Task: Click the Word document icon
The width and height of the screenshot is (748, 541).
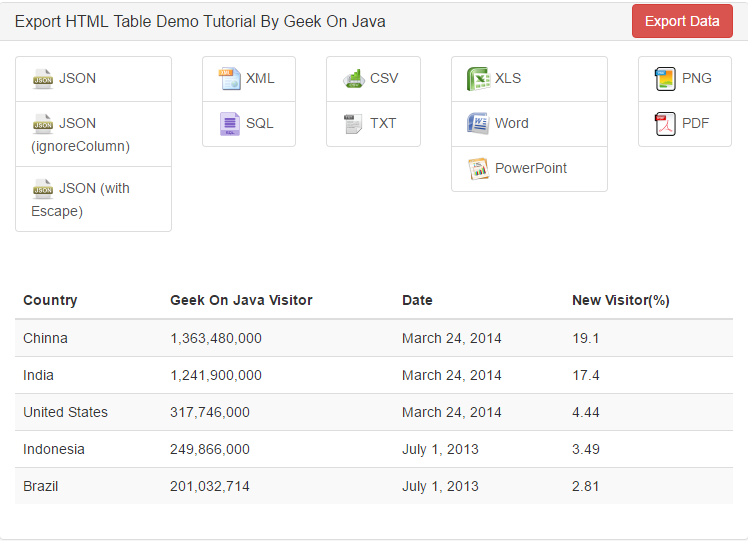Action: tap(478, 124)
